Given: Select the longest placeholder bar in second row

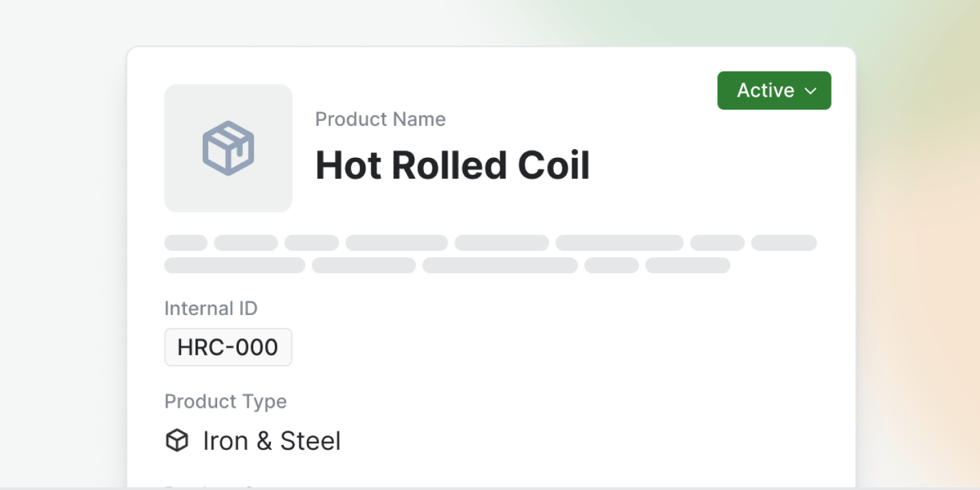Looking at the screenshot, I should coord(500,265).
